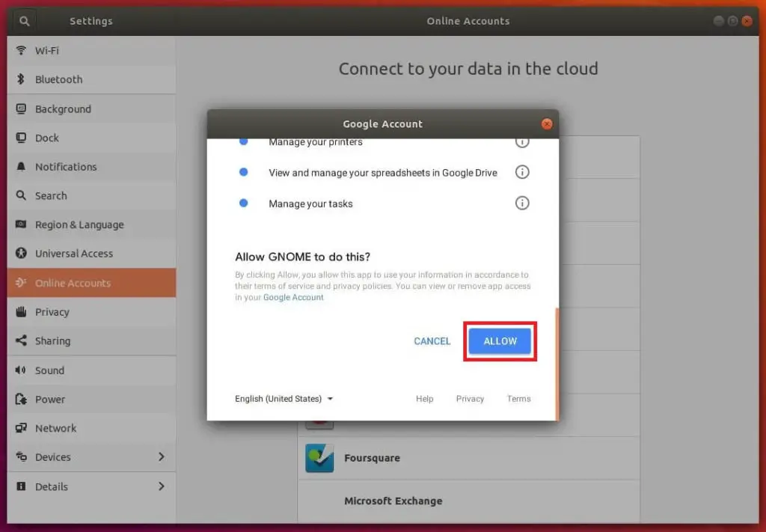Open Wi-Fi settings panel
Image resolution: width=766 pixels, height=532 pixels.
pyautogui.click(x=91, y=50)
